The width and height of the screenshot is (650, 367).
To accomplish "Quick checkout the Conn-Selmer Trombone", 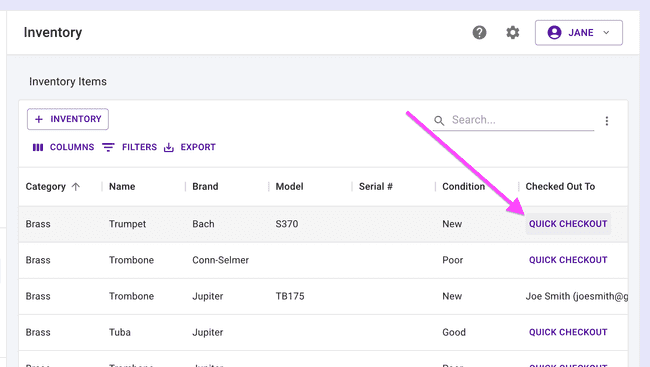I will coord(568,260).
